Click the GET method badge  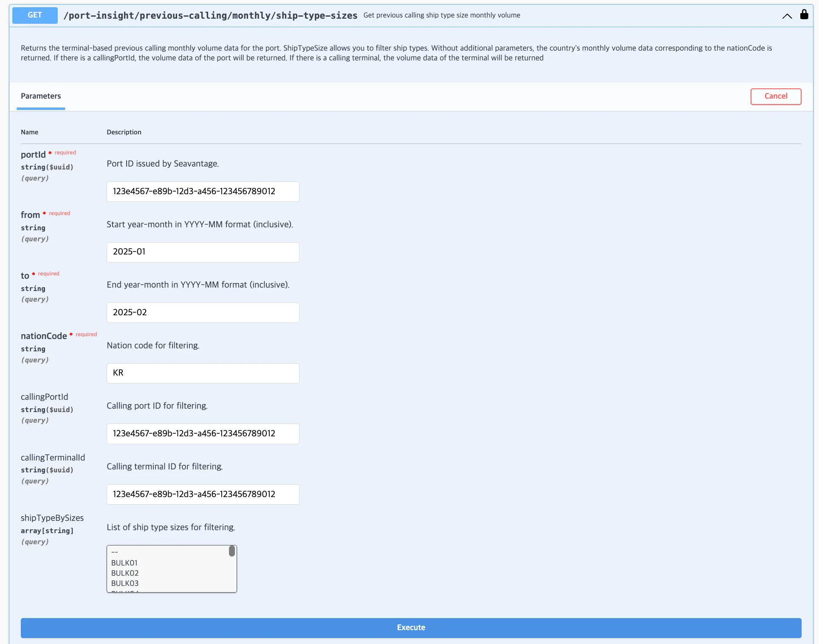point(35,15)
